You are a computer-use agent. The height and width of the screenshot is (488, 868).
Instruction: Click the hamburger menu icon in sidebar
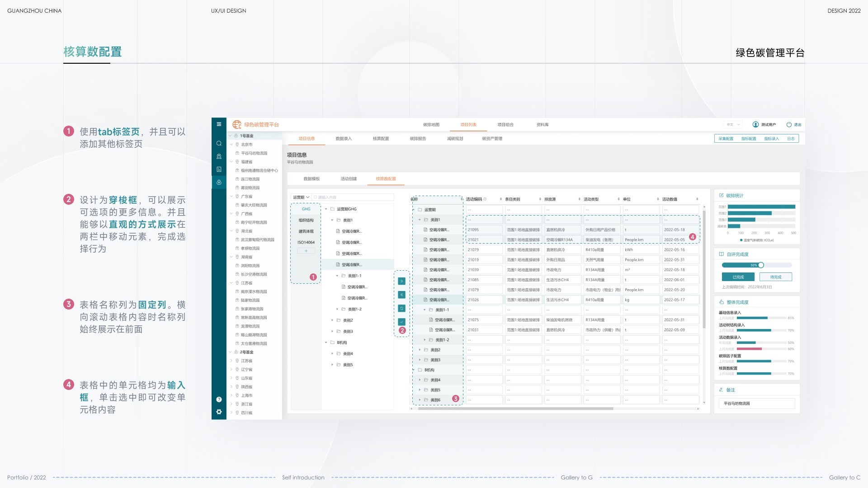[219, 124]
